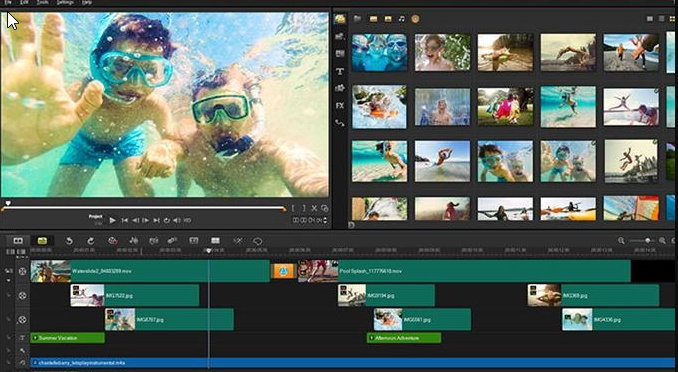This screenshot has width=678, height=372.
Task: Toggle the main Video track
Action: [22, 271]
